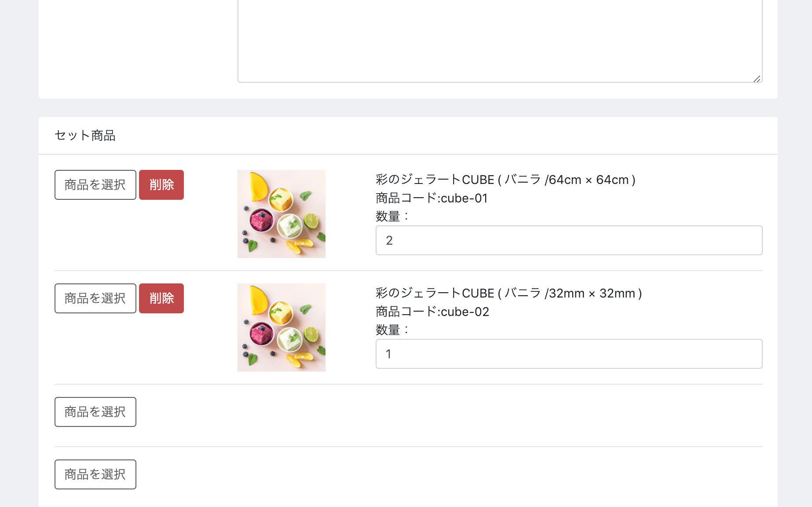Click the textarea resize handle
The width and height of the screenshot is (812, 507).
click(757, 79)
